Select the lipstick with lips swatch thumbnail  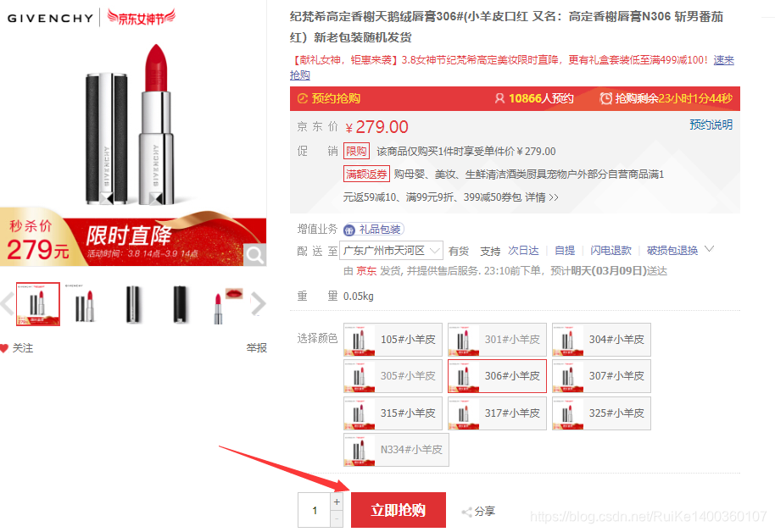point(227,304)
